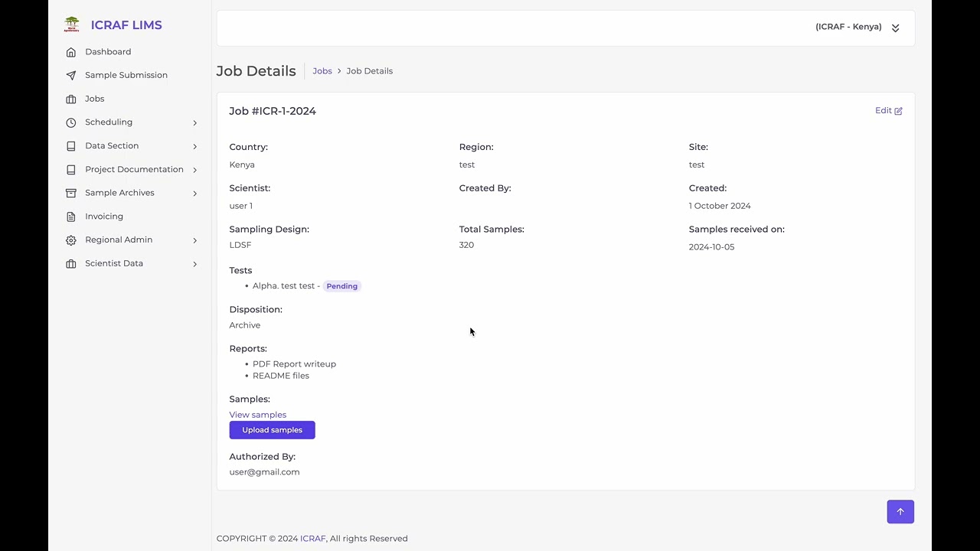The image size is (980, 551).
Task: Click the Scientist Data briefcase icon
Action: pos(71,264)
